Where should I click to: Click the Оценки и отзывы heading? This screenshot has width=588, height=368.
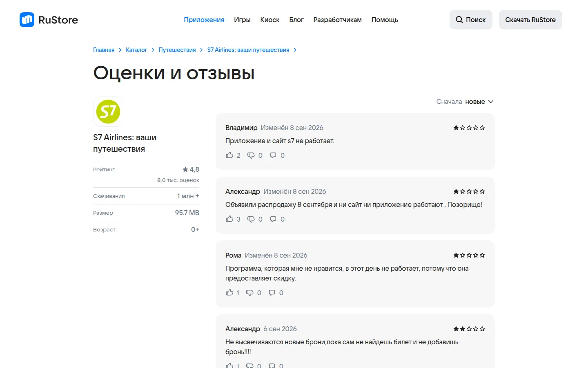174,73
